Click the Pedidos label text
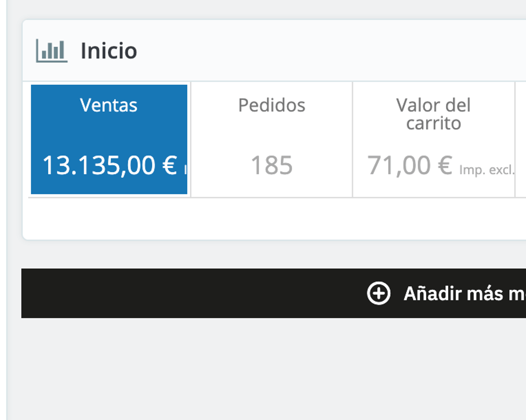 pyautogui.click(x=271, y=105)
